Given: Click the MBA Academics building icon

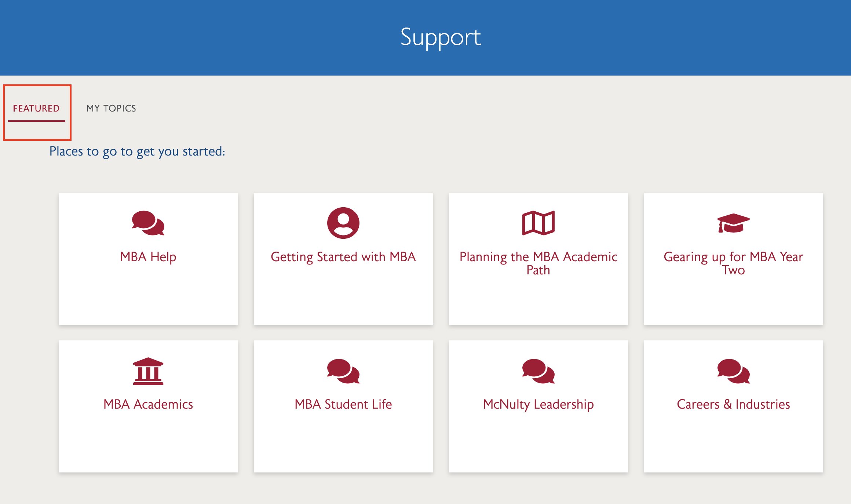Looking at the screenshot, I should click(x=148, y=371).
